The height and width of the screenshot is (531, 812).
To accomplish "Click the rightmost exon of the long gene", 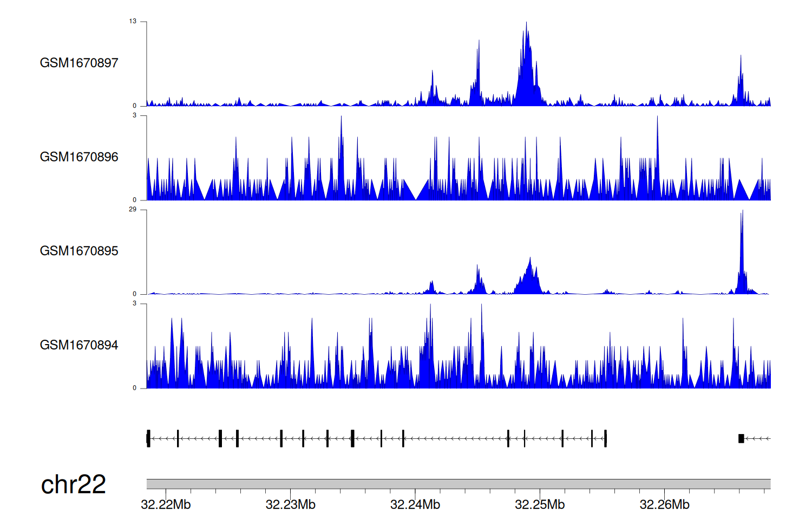I will pos(605,438).
